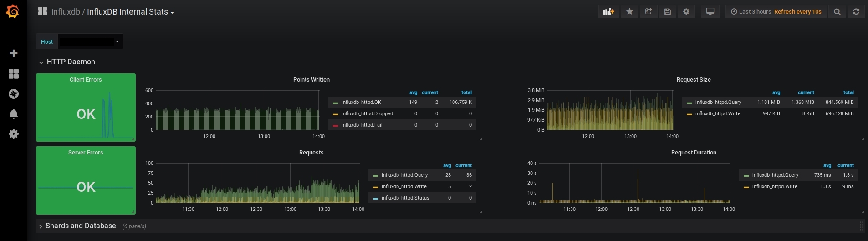Open the Host variable dropdown

pyautogui.click(x=90, y=41)
